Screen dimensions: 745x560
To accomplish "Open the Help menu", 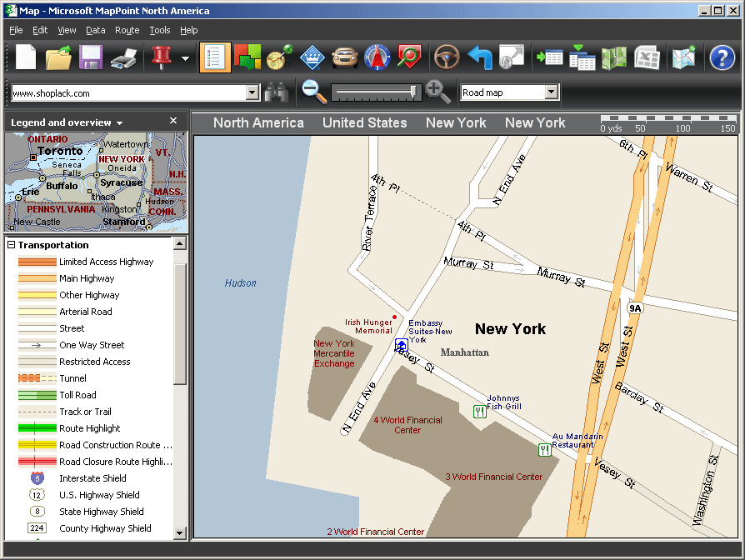I will point(188,30).
